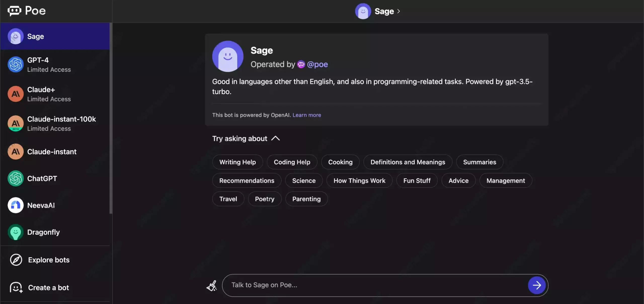Click the small poe icon beside @poe
Image resolution: width=644 pixels, height=304 pixels.
(301, 64)
